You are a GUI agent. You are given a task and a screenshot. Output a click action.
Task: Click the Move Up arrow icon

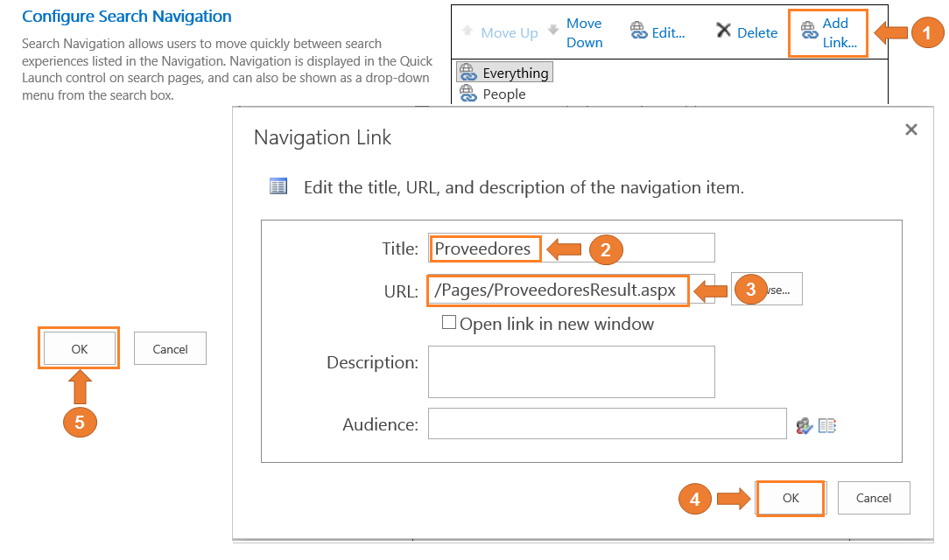tap(469, 32)
